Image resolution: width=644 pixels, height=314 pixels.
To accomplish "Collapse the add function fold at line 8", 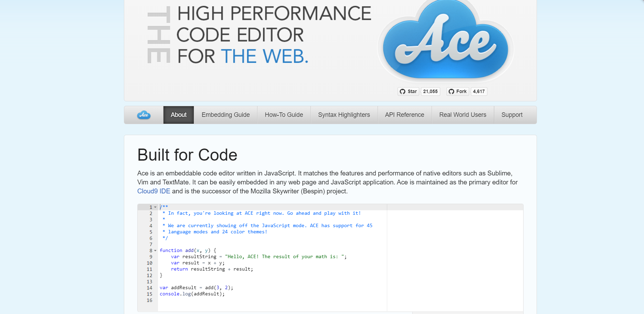I will [156, 251].
